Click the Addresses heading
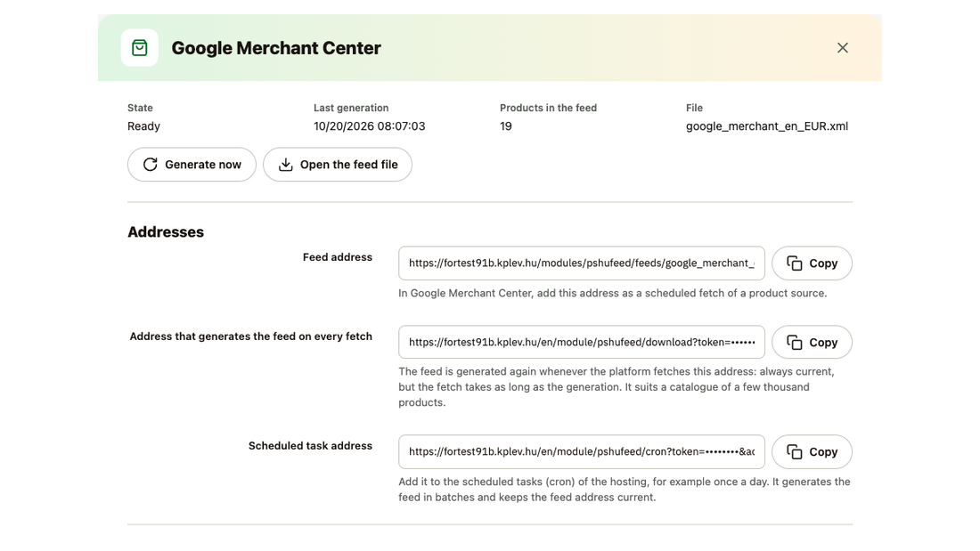Image resolution: width=980 pixels, height=551 pixels. 166,231
